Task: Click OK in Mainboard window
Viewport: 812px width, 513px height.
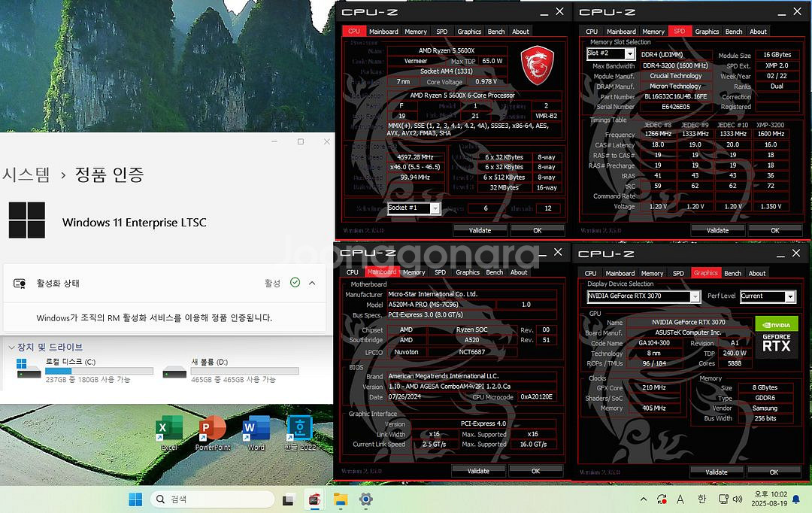Action: coord(536,471)
